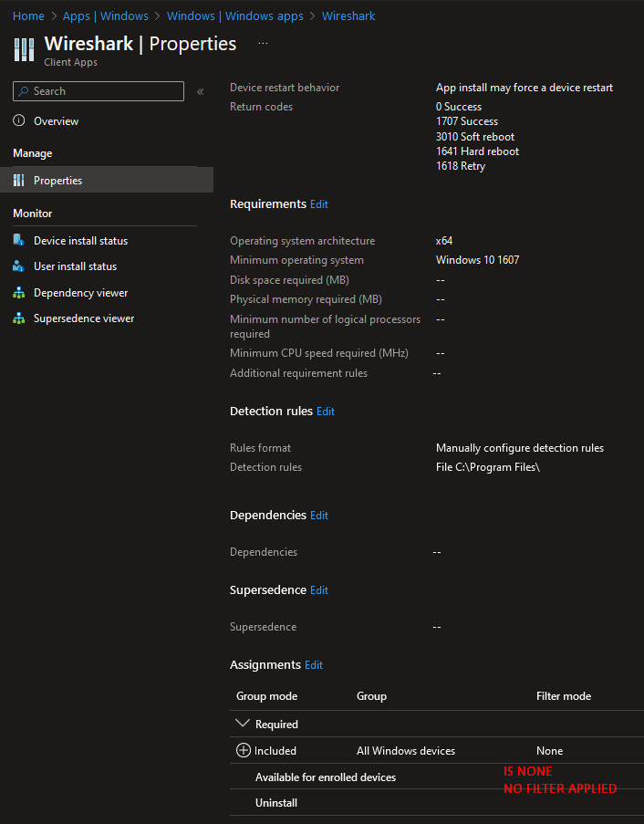Edit the Detection rules section
This screenshot has width=644, height=824.
[326, 411]
